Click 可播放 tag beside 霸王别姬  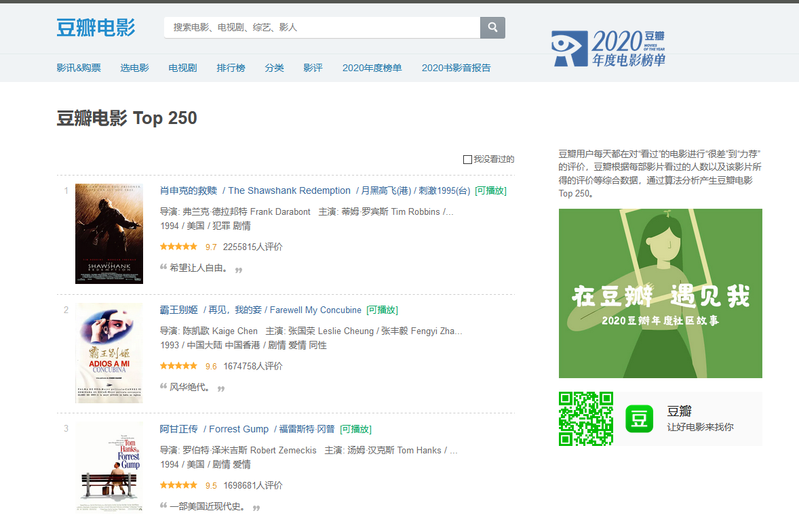pos(382,310)
